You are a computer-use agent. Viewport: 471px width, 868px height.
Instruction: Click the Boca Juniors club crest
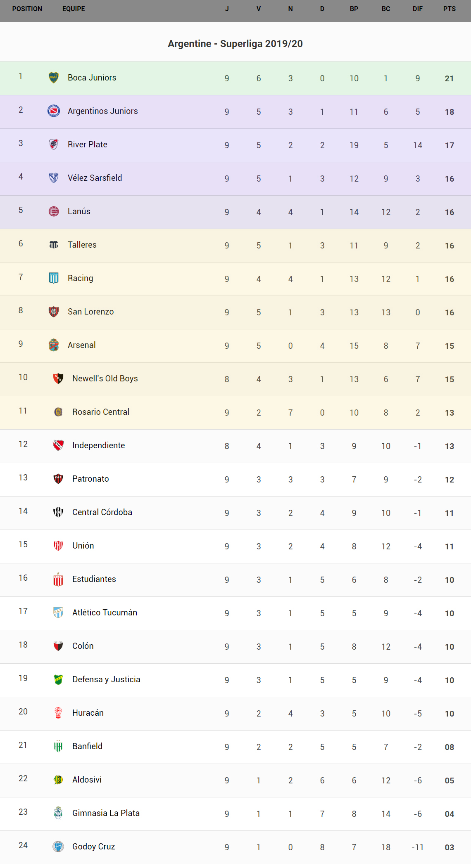click(x=54, y=78)
